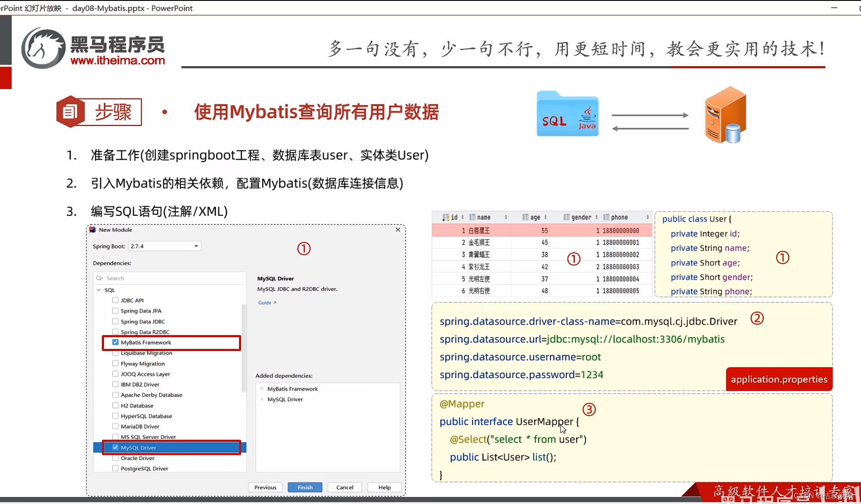Viewport: 861px width, 504px height.
Task: Click the day08-Mybatis.pptx title bar text
Action: (107, 8)
